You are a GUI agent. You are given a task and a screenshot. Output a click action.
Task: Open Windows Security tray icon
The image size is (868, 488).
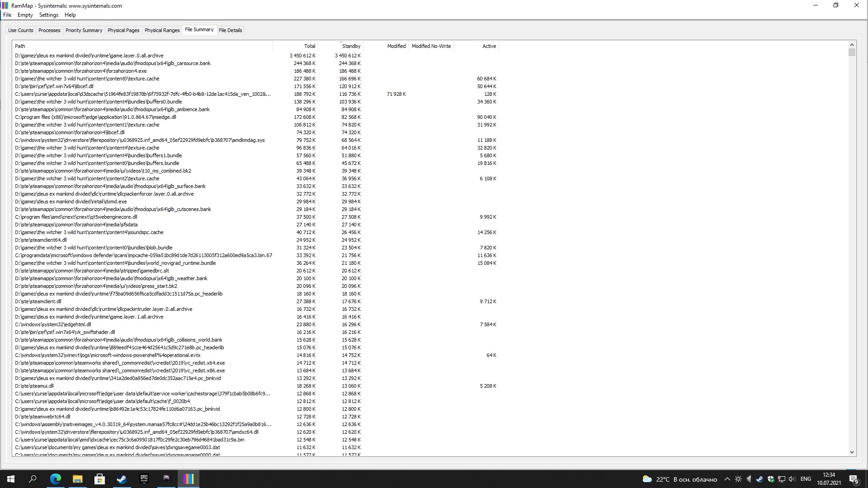[x=770, y=479]
